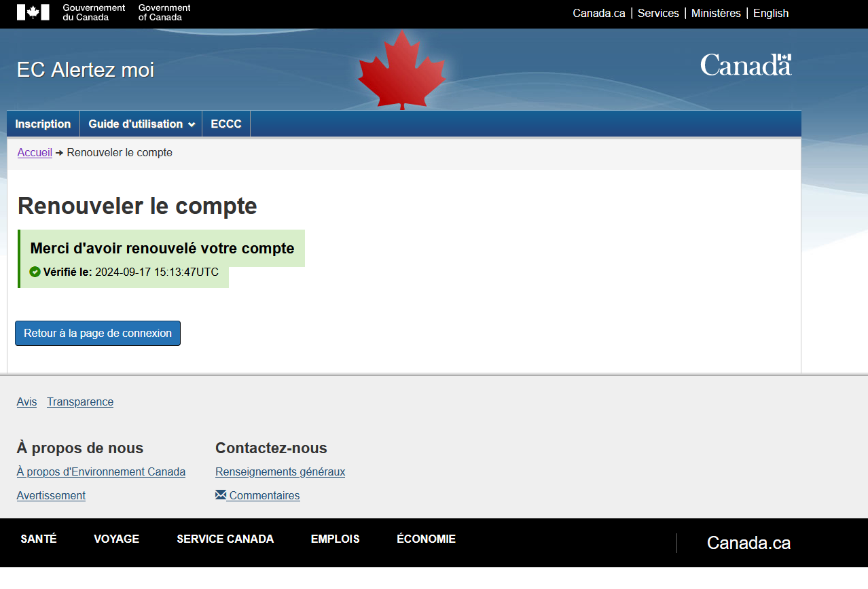Click the green verified checkmark icon
This screenshot has height=589, width=868.
(35, 272)
